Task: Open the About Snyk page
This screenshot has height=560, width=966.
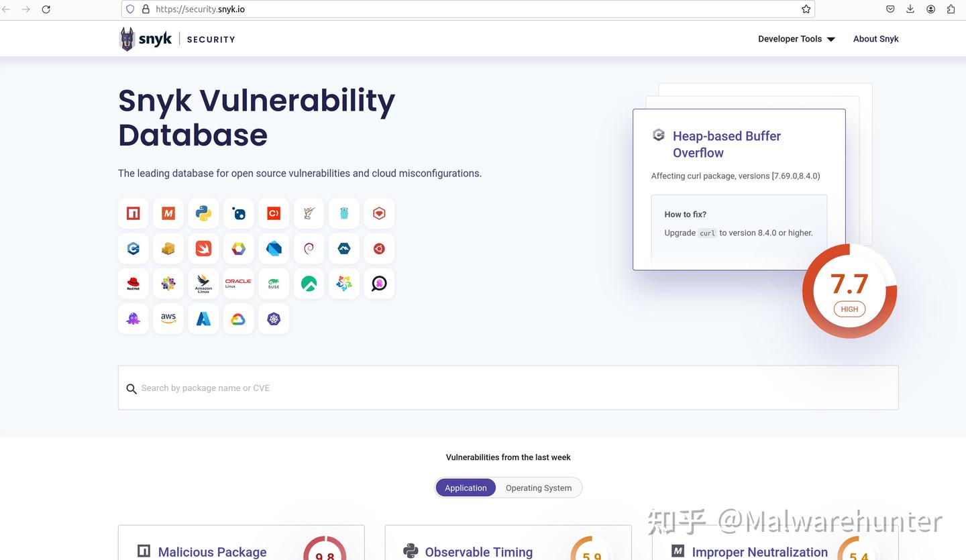Action: tap(875, 39)
